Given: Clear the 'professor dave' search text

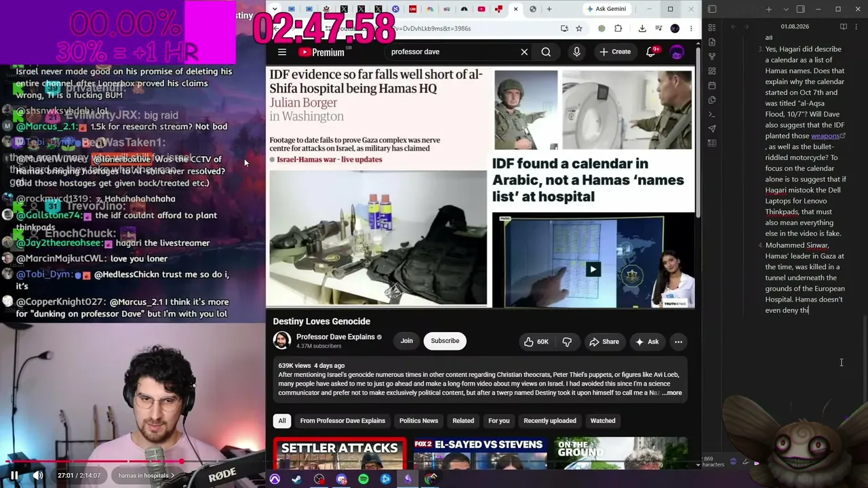Looking at the screenshot, I should (524, 52).
